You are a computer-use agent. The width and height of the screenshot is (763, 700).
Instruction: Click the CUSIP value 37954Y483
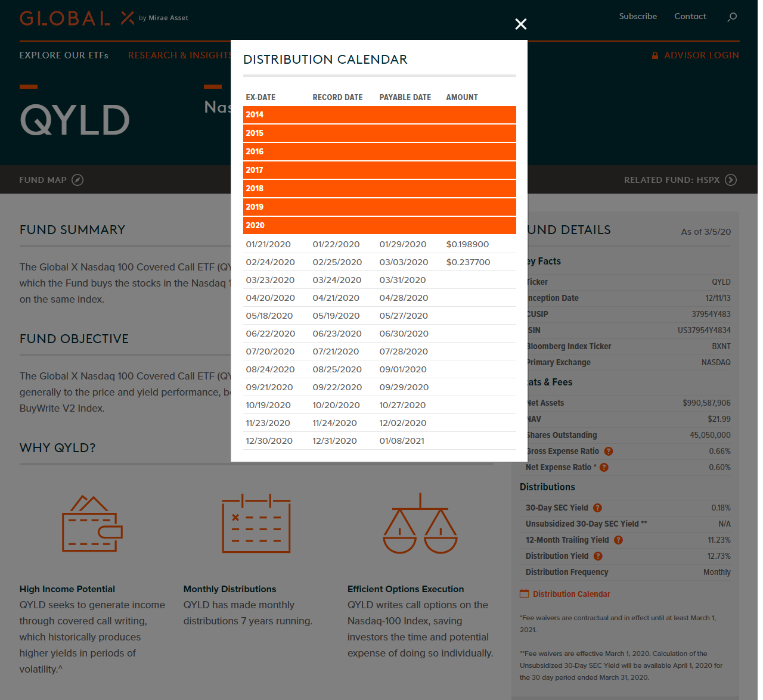[711, 315]
